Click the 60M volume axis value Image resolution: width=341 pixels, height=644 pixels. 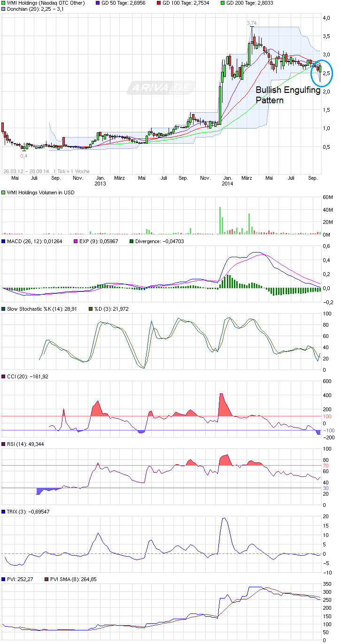point(327,197)
